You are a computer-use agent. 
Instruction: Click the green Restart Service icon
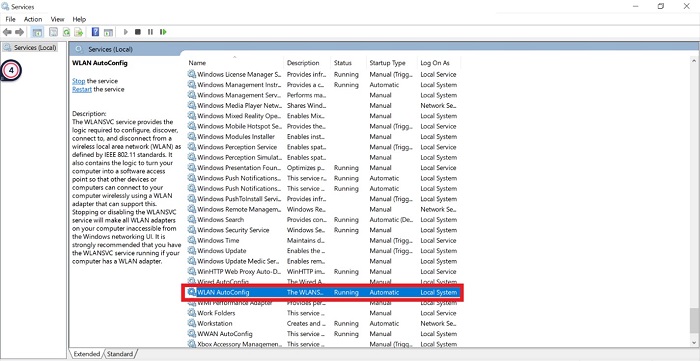click(163, 32)
